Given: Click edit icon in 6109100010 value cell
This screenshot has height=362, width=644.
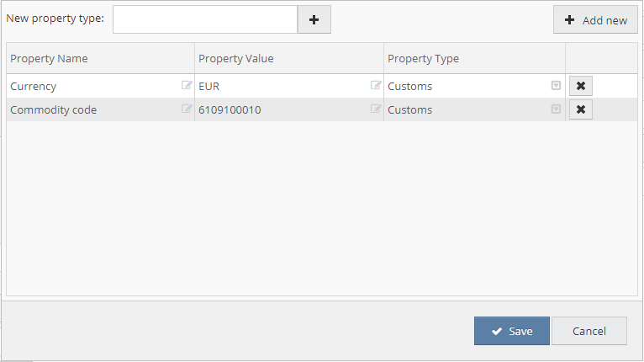Looking at the screenshot, I should 376,109.
